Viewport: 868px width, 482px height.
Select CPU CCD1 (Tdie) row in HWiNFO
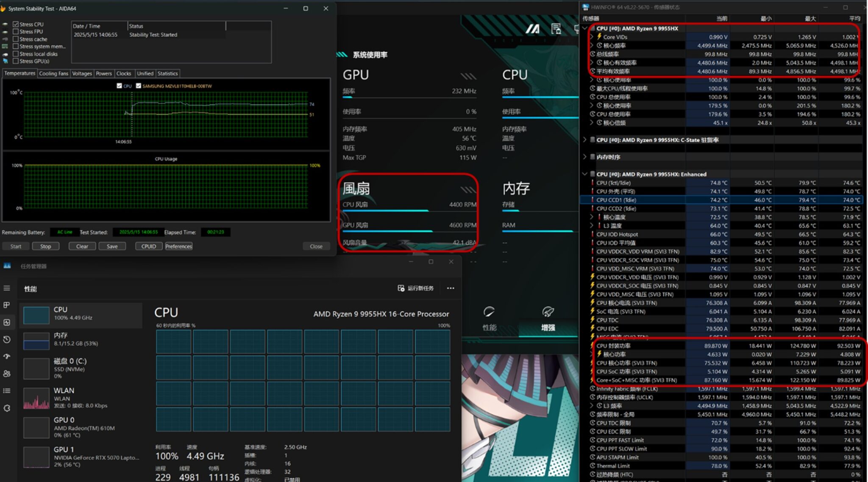point(721,200)
